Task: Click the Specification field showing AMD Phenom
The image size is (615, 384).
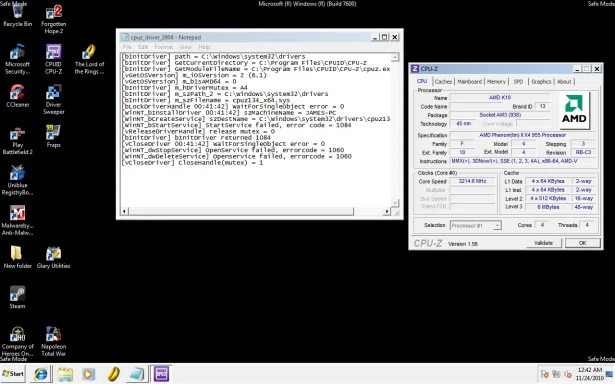Action: [x=522, y=135]
